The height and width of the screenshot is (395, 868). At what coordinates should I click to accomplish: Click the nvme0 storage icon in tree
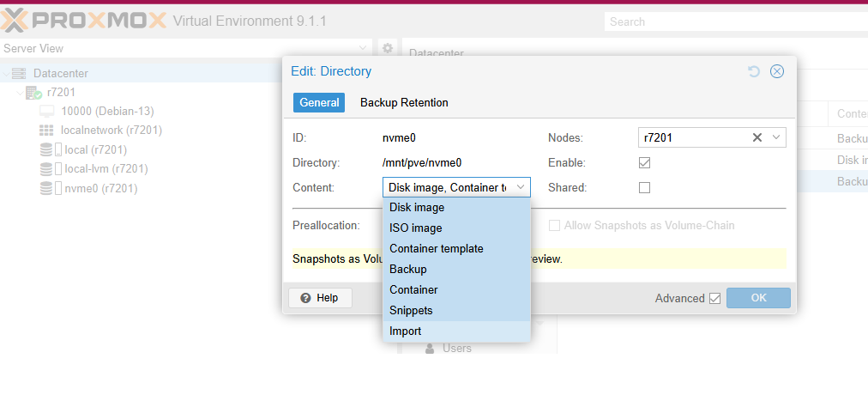click(x=46, y=189)
